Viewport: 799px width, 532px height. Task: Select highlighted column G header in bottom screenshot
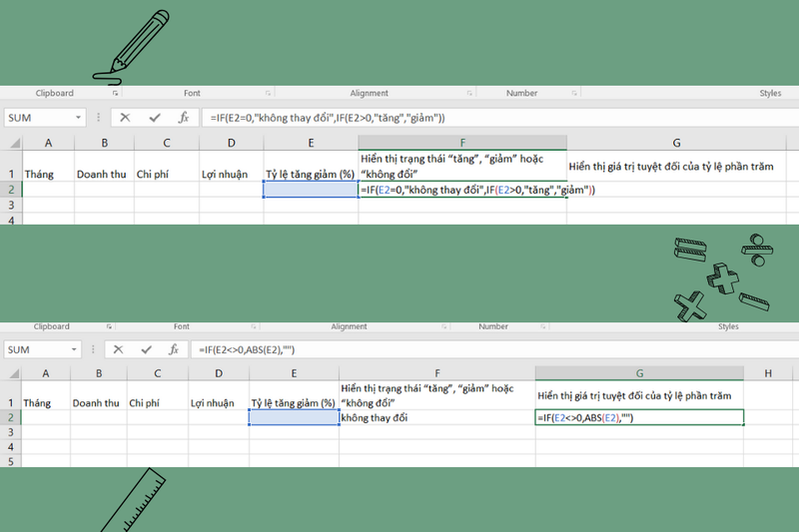click(639, 373)
